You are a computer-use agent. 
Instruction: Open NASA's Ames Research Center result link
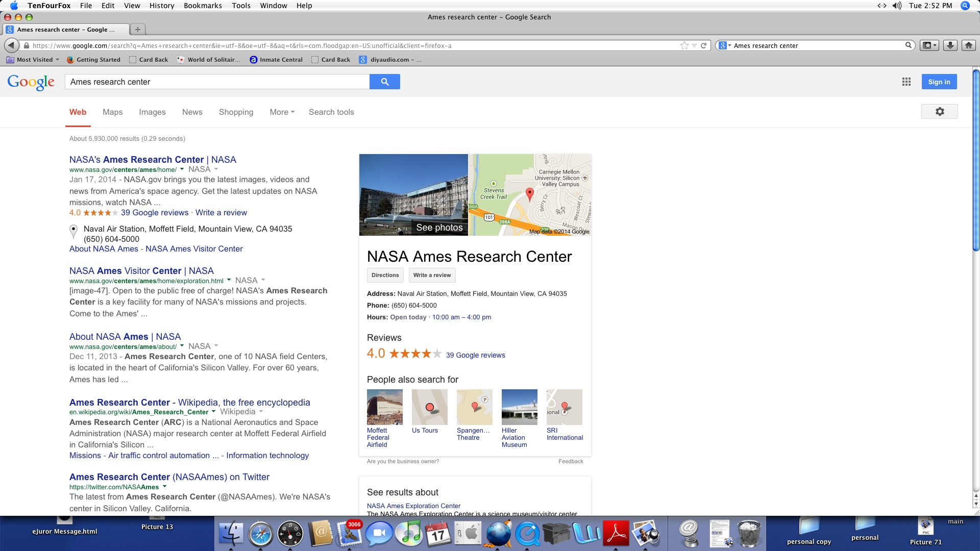tap(153, 160)
